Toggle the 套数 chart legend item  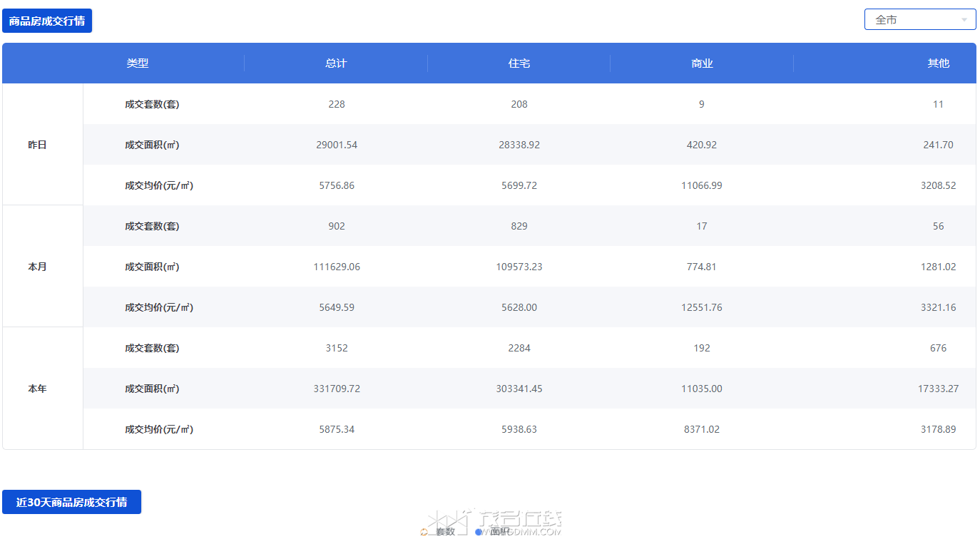coord(439,532)
